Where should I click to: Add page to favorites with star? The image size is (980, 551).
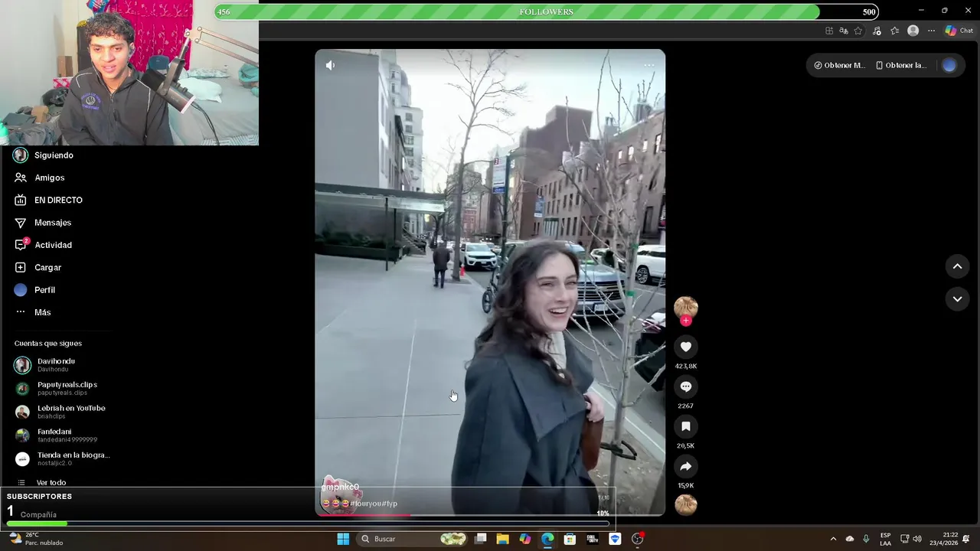tap(858, 31)
